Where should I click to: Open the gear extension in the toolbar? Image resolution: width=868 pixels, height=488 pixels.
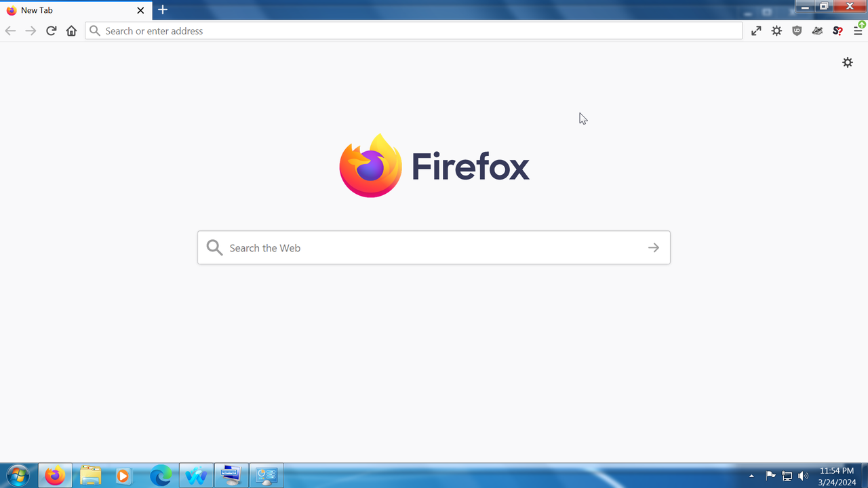(776, 30)
